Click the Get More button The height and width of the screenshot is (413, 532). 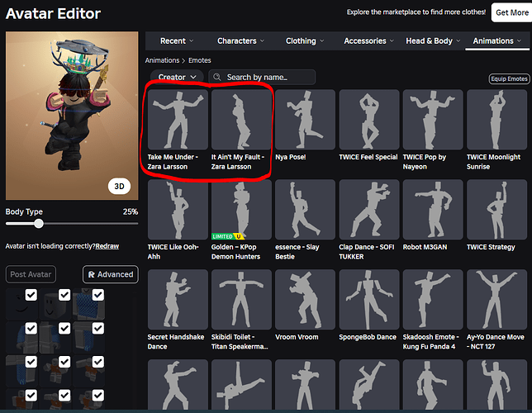(x=511, y=12)
